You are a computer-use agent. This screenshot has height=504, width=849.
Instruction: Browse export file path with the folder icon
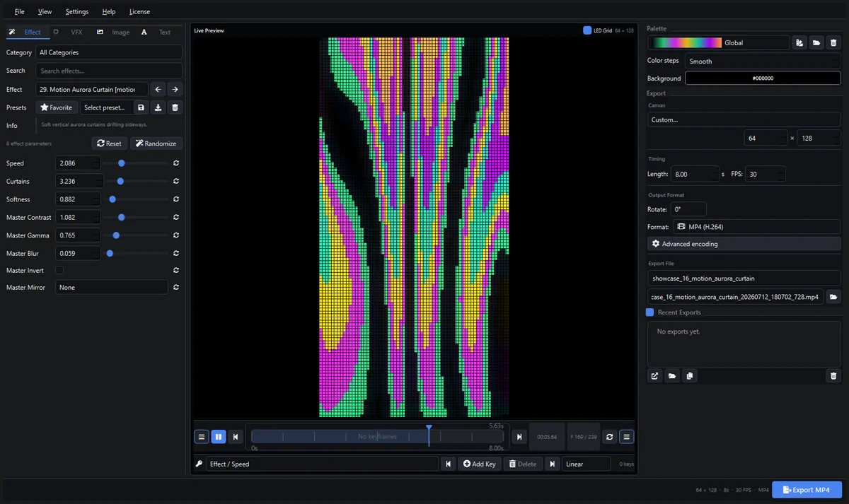tap(833, 297)
